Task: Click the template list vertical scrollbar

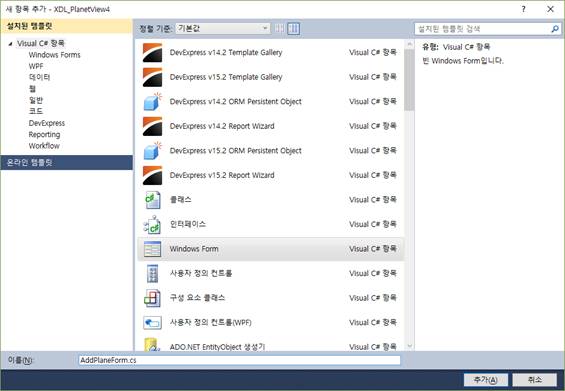Action: (x=409, y=195)
